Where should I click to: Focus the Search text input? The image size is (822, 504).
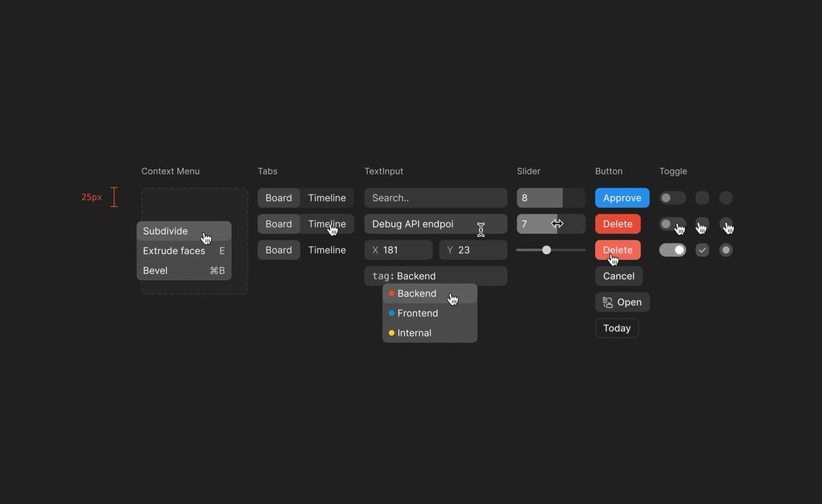435,198
